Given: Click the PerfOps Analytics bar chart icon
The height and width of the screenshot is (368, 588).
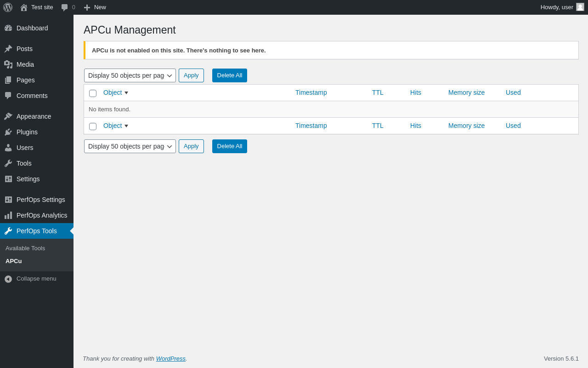Looking at the screenshot, I should pos(8,215).
